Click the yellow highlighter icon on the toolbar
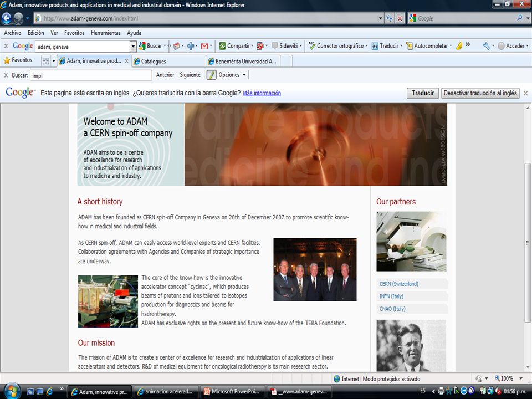532x399 pixels. coord(459,46)
